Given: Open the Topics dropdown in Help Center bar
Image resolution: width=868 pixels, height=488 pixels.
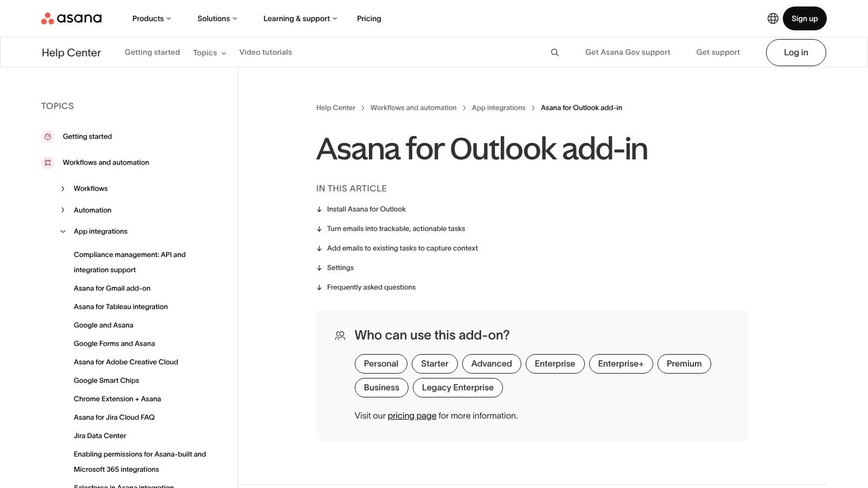Looking at the screenshot, I should pyautogui.click(x=209, y=53).
